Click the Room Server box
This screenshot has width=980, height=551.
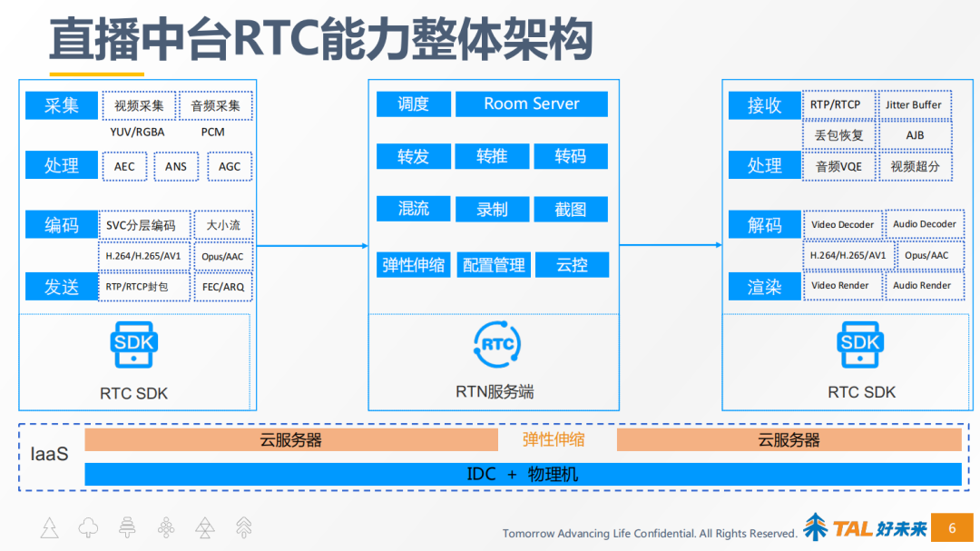(531, 103)
